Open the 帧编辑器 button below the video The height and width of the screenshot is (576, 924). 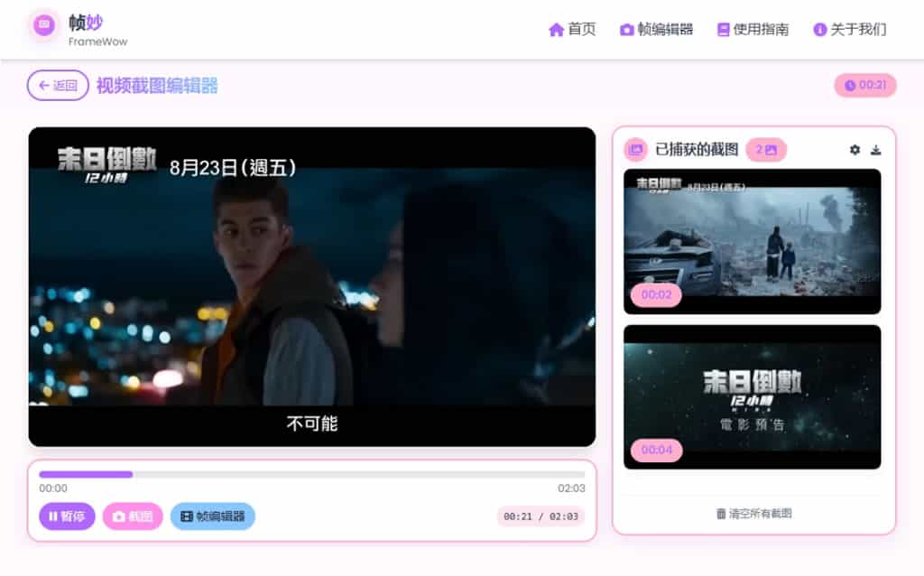tap(213, 516)
